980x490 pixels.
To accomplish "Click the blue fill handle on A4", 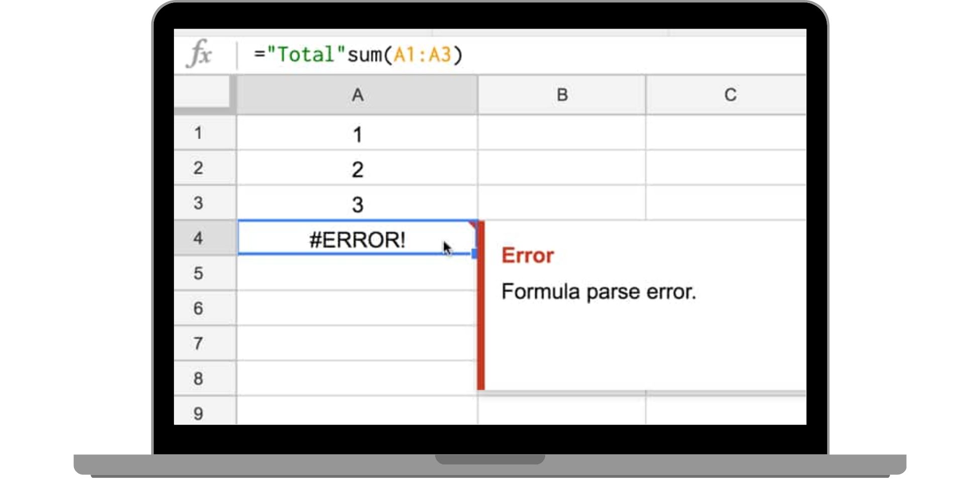I will pos(474,254).
